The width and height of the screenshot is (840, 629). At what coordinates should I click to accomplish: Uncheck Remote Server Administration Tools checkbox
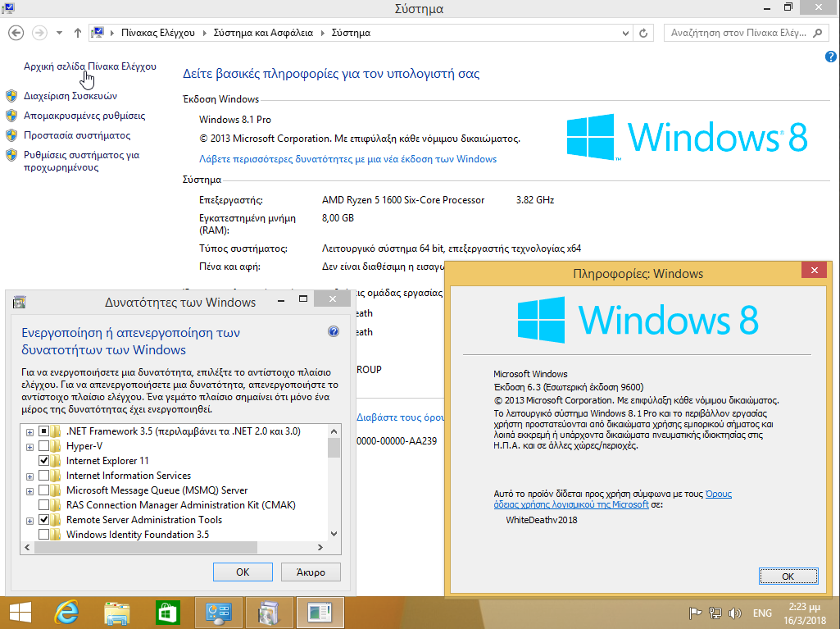pyautogui.click(x=44, y=520)
